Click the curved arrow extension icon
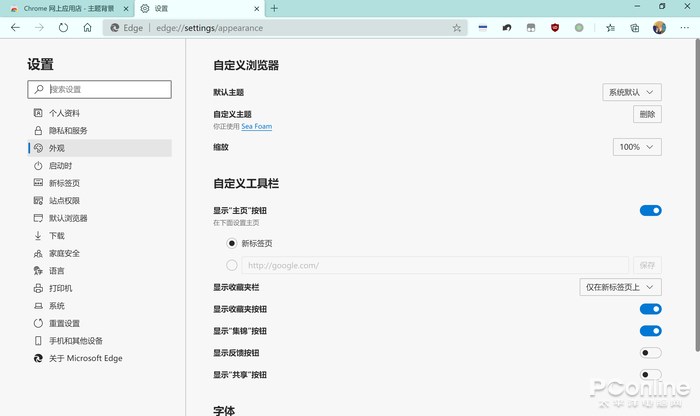 pyautogui.click(x=507, y=28)
